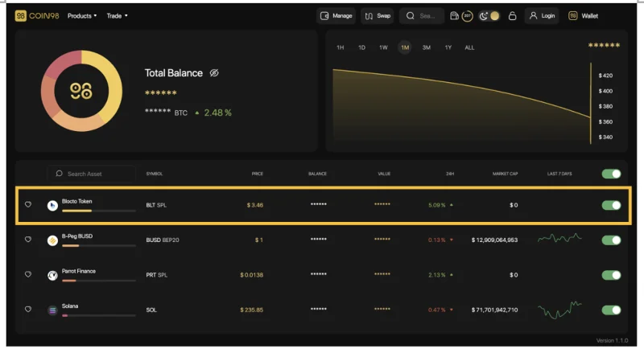Image resolution: width=644 pixels, height=353 pixels.
Task: Click the $ 0.0138 price value
Action: coord(252,275)
